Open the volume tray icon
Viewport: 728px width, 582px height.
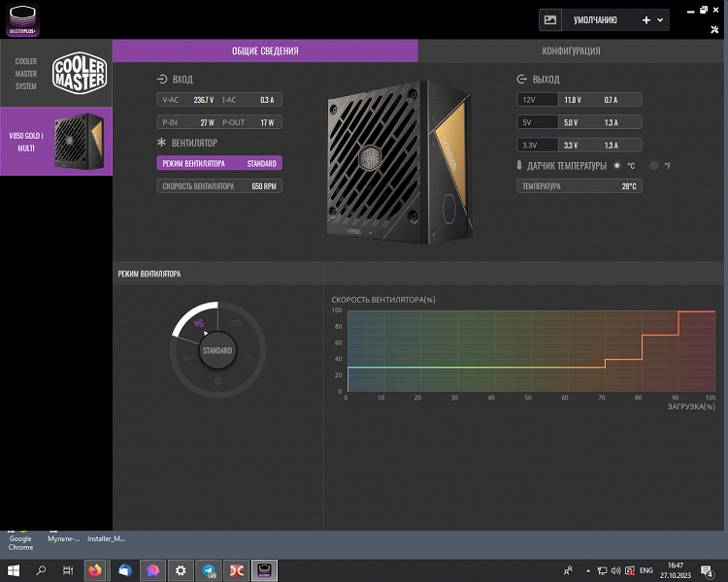coord(615,571)
